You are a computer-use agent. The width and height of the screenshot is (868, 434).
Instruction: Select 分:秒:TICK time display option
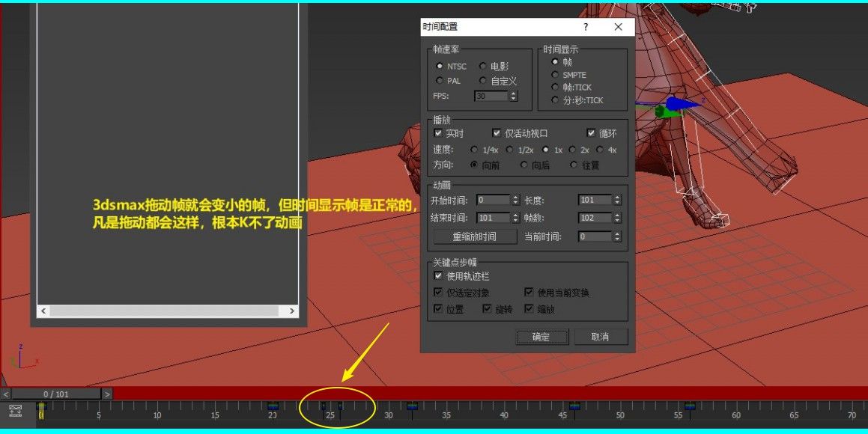point(555,100)
